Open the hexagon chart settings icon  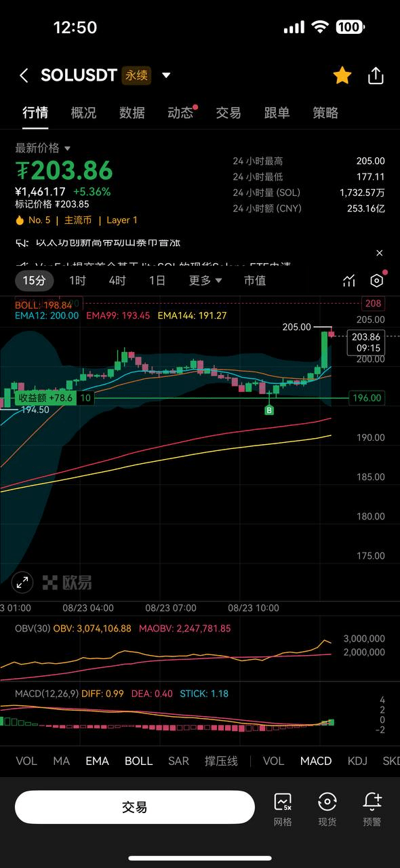(377, 281)
